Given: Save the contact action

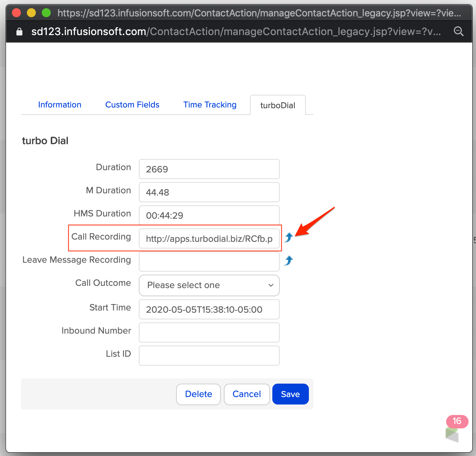Looking at the screenshot, I should [x=291, y=394].
